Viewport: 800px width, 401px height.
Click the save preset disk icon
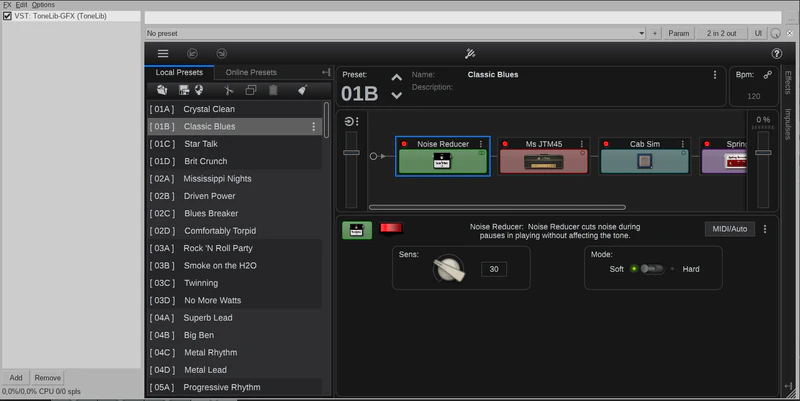(x=184, y=90)
